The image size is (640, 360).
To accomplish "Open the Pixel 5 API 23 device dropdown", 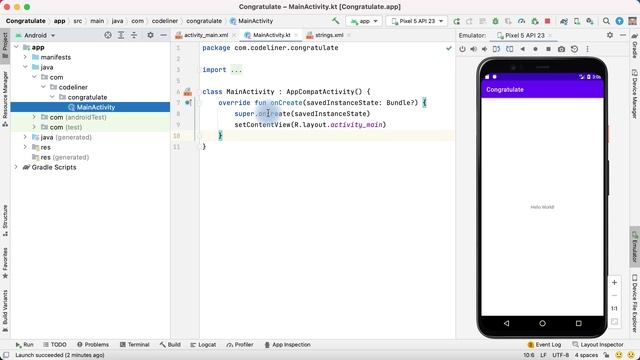I will click(x=417, y=21).
